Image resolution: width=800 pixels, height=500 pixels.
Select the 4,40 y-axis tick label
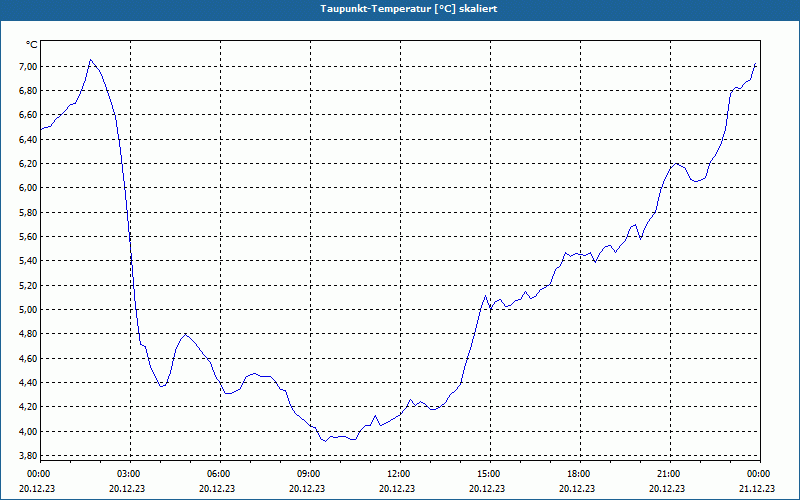27,383
